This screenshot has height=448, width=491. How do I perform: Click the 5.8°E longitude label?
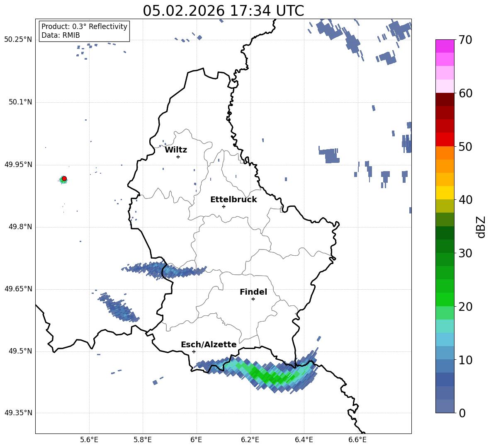tap(143, 440)
